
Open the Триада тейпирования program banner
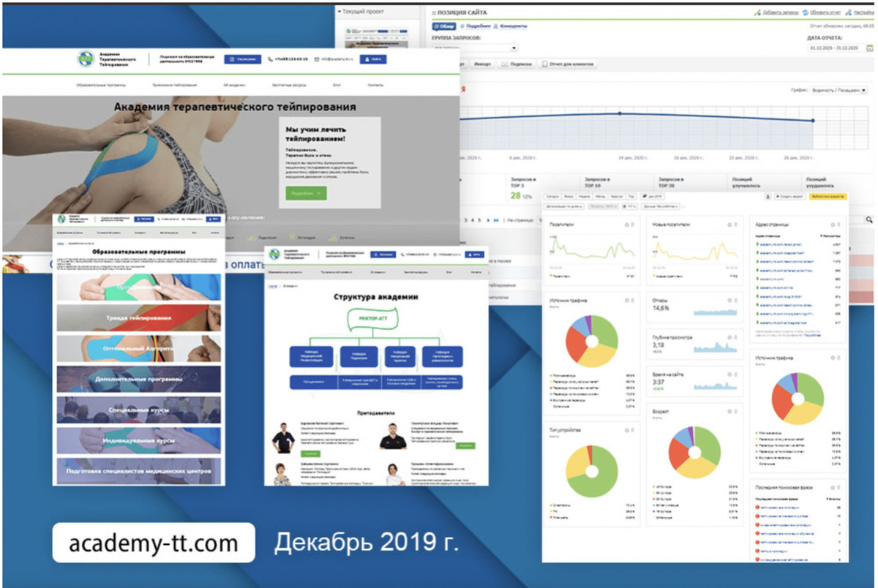(x=139, y=318)
